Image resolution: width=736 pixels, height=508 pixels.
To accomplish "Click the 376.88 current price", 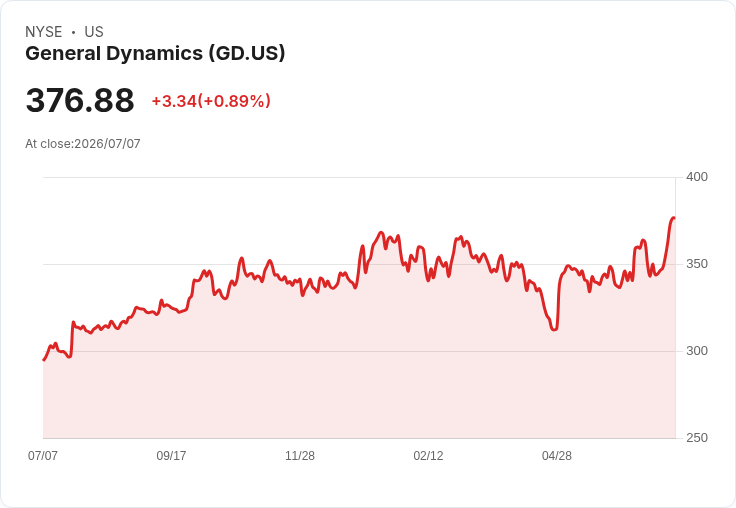I will click(80, 100).
